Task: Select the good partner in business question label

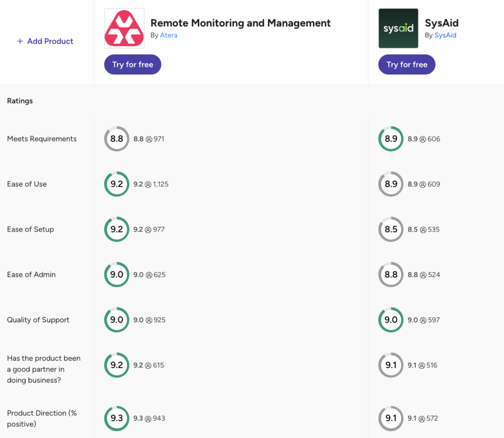Action: 44,369
